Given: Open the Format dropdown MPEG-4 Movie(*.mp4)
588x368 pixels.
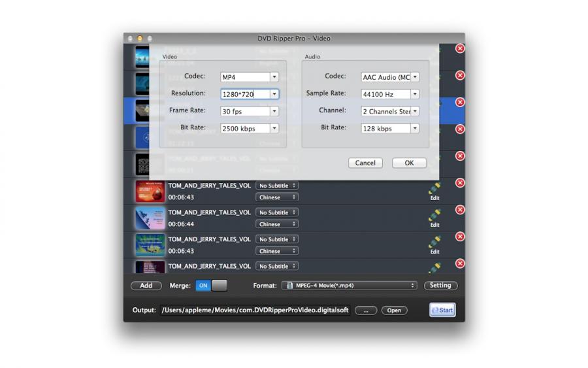Looking at the screenshot, I should [350, 286].
